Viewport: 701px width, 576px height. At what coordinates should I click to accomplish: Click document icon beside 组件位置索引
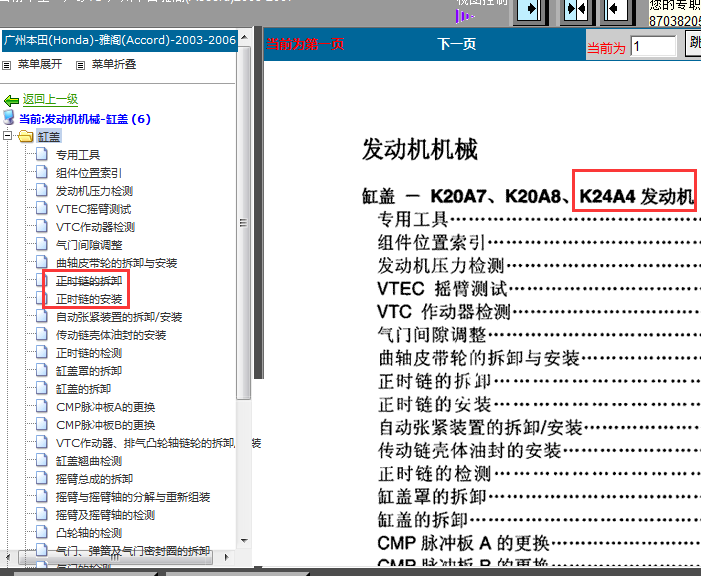(x=42, y=172)
